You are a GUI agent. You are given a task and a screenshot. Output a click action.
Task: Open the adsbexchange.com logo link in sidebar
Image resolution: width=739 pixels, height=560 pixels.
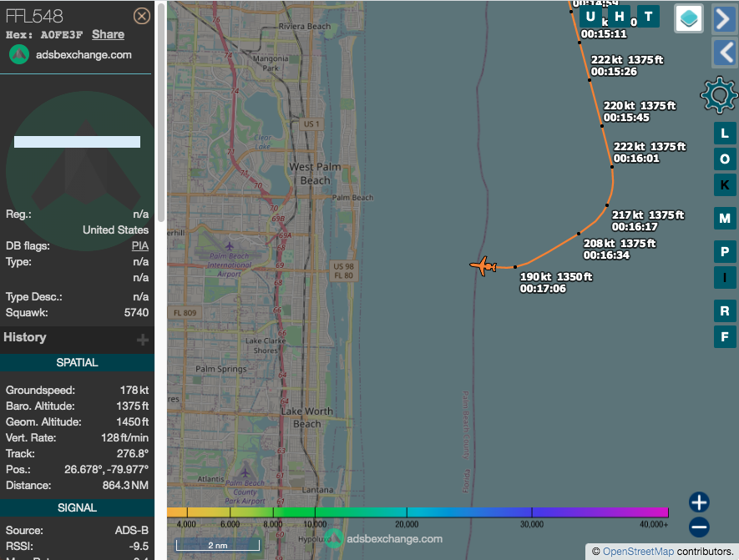point(71,54)
